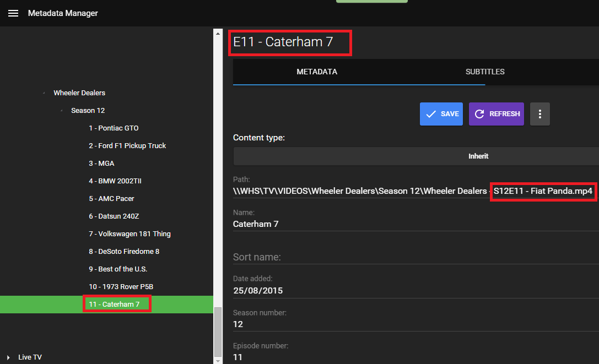This screenshot has width=599, height=364.
Task: Select episode 1 - Pontiac GTO
Action: pyautogui.click(x=114, y=128)
